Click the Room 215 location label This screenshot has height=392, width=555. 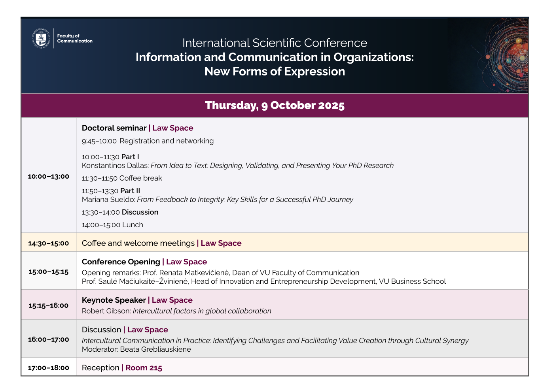144,368
